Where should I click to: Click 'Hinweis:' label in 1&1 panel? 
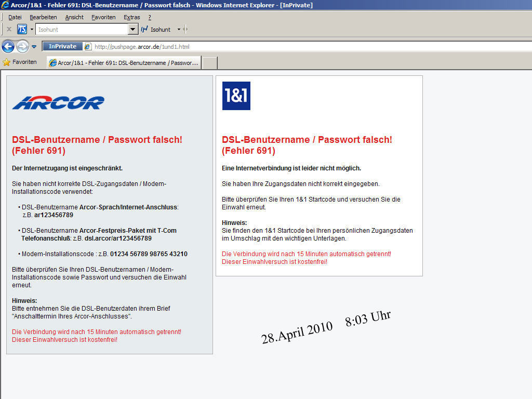pos(234,223)
